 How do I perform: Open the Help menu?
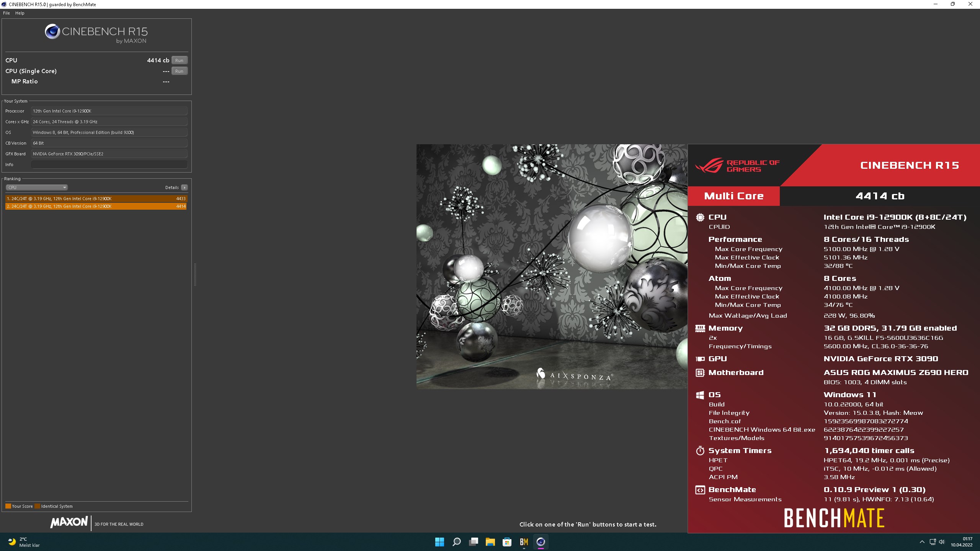point(20,13)
